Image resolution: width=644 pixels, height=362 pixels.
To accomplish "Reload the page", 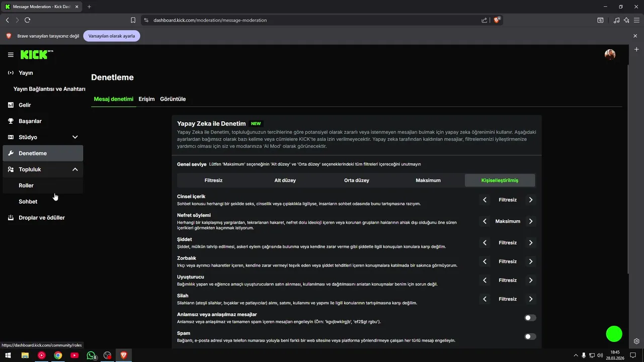I will tap(27, 20).
